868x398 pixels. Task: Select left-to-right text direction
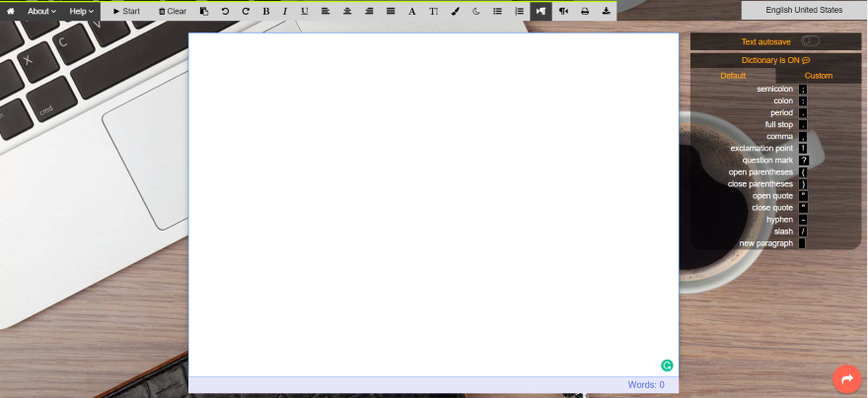coord(541,11)
